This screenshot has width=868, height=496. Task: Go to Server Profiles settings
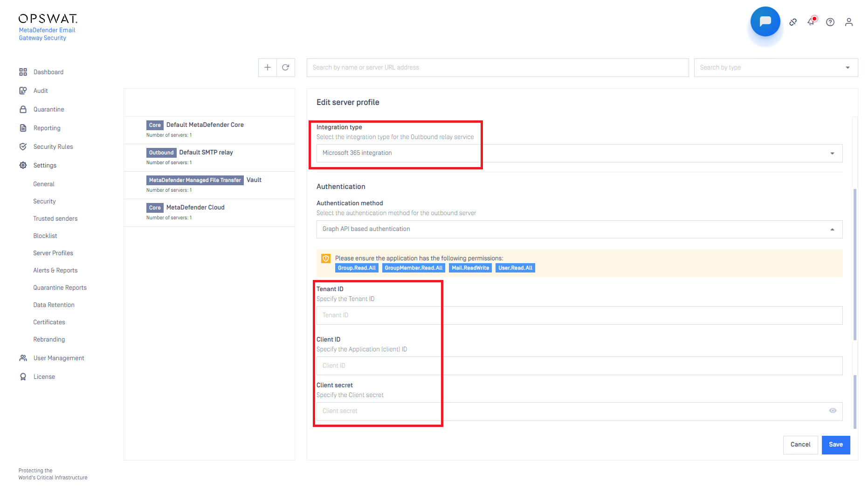[53, 253]
